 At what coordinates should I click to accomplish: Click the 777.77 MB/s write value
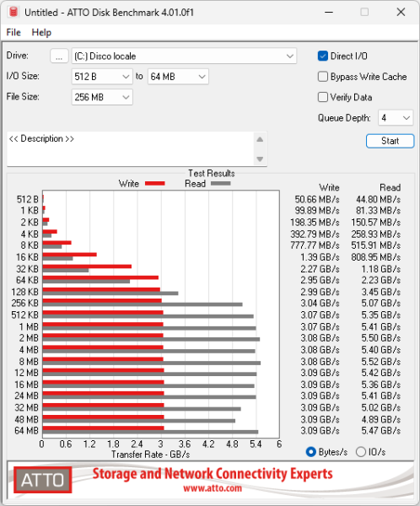[x=315, y=245]
